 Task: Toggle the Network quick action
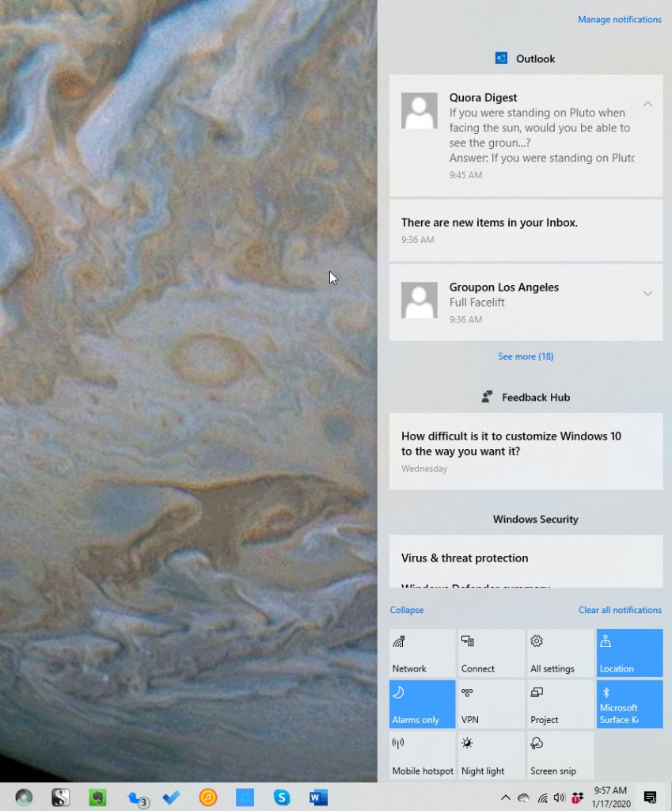point(423,653)
